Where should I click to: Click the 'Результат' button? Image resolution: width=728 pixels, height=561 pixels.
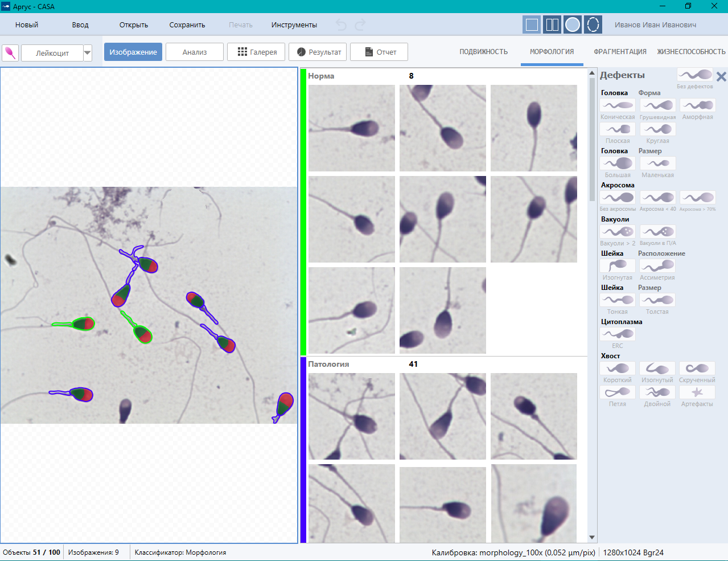[x=319, y=52]
